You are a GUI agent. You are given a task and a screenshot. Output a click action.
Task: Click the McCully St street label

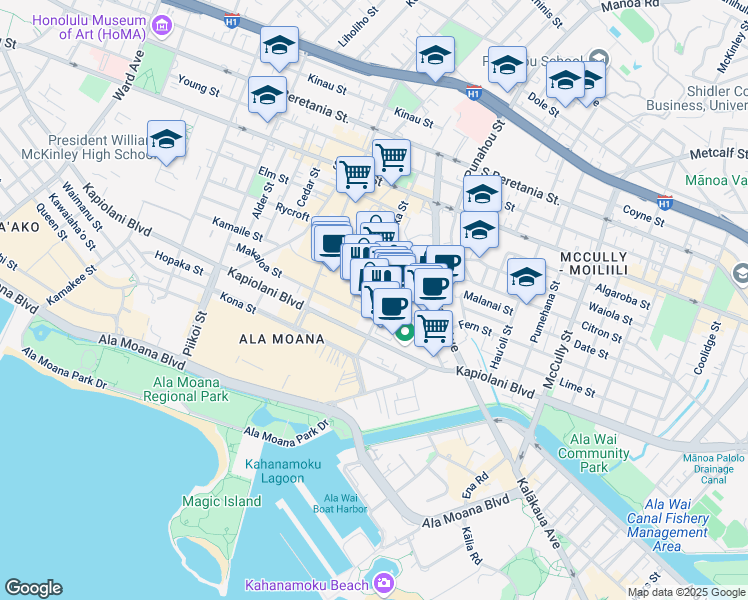(x=557, y=360)
